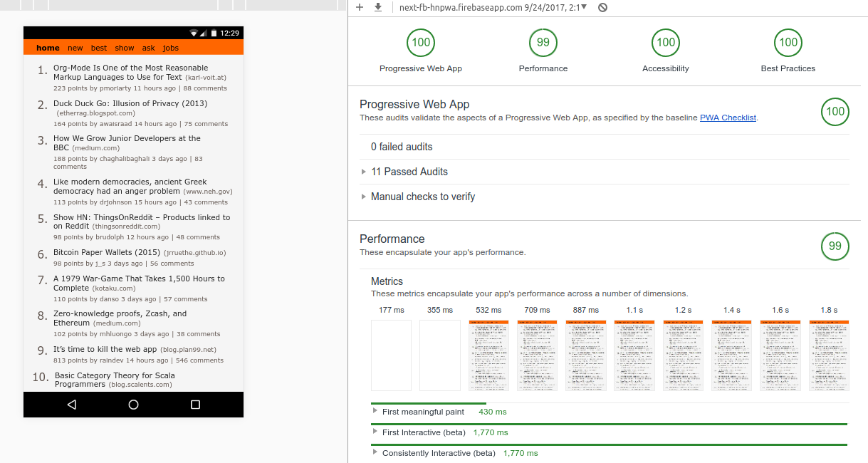The height and width of the screenshot is (463, 868).
Task: Click the battery icon in phone status bar
Action: click(x=214, y=33)
